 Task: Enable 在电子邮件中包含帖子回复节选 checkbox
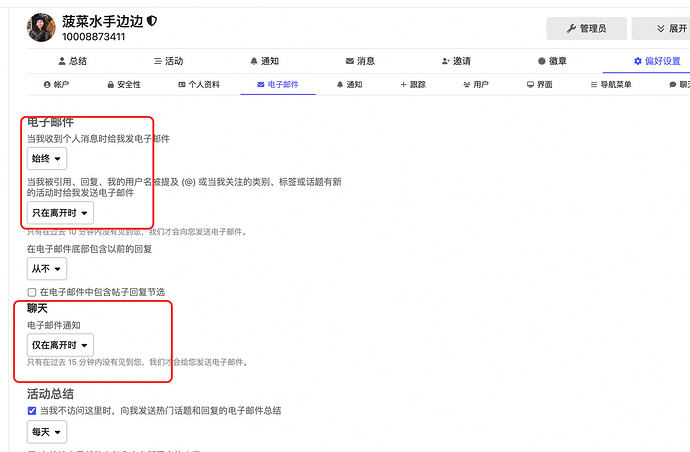click(32, 292)
